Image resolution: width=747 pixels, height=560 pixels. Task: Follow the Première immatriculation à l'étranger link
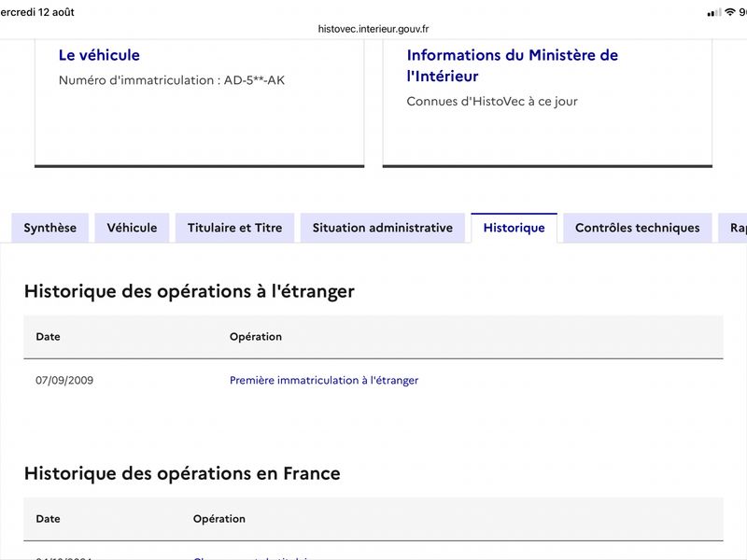coord(324,380)
